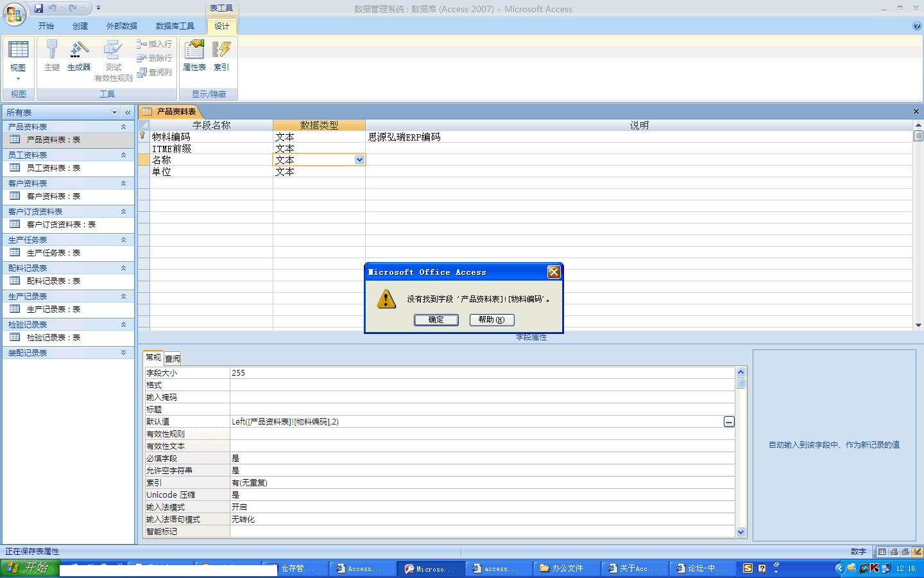The height and width of the screenshot is (578, 924).
Task: Select 客户订货资料表：表 in navigation pane
Action: [x=68, y=225]
